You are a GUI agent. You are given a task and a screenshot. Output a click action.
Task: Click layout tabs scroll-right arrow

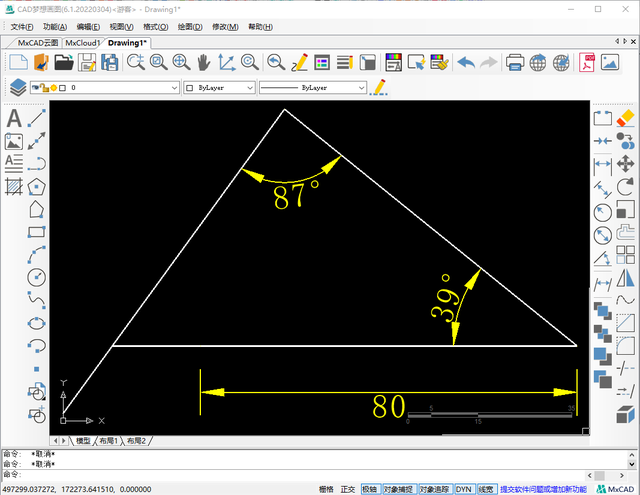(64, 441)
